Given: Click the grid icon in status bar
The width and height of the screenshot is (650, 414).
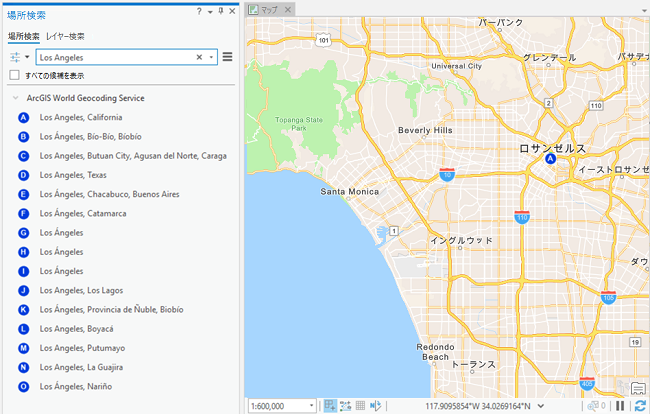Looking at the screenshot, I should point(360,405).
